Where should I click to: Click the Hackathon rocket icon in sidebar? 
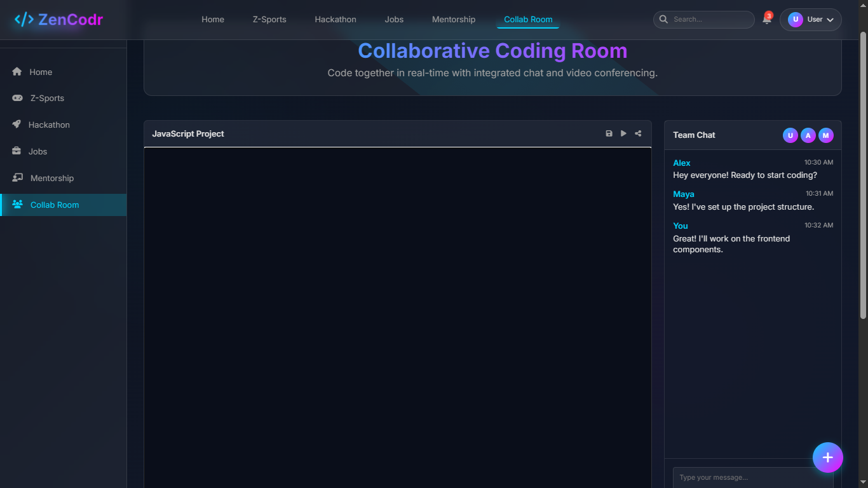(x=17, y=125)
